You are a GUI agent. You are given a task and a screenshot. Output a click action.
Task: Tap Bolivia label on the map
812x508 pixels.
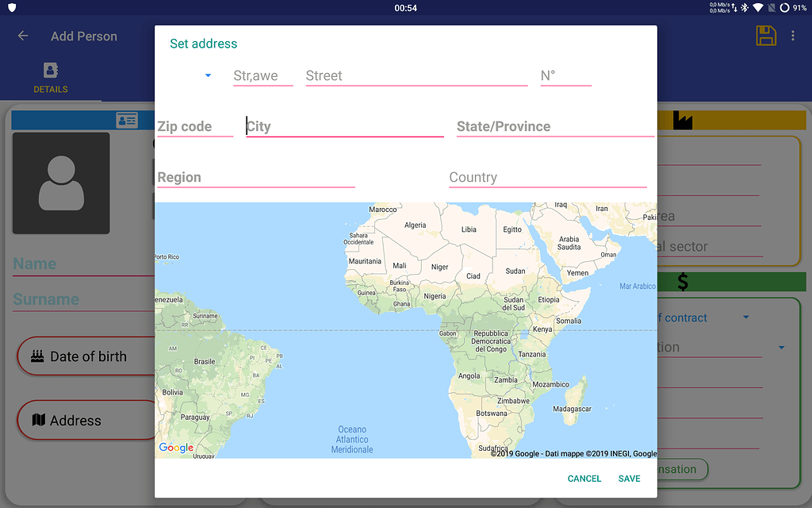pos(172,392)
